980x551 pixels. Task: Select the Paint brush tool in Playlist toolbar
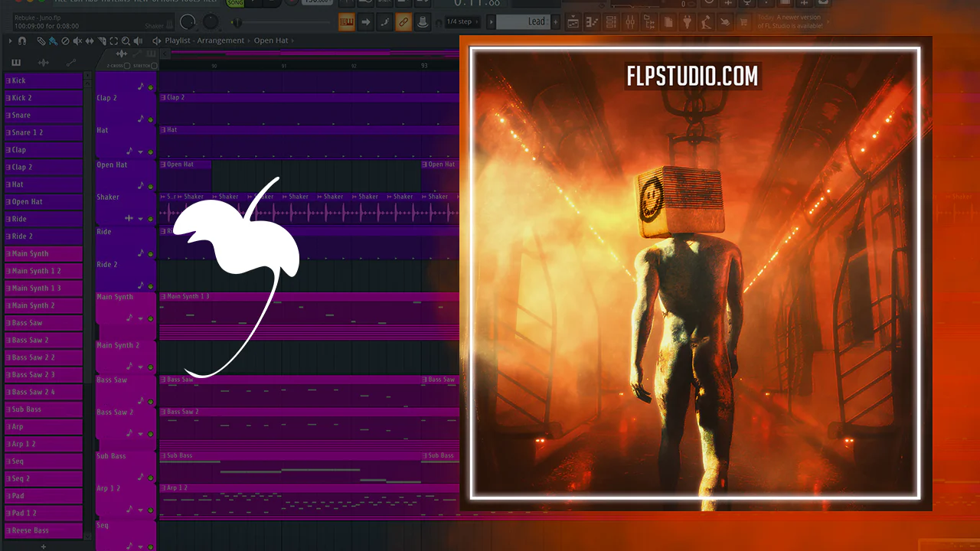[x=52, y=41]
